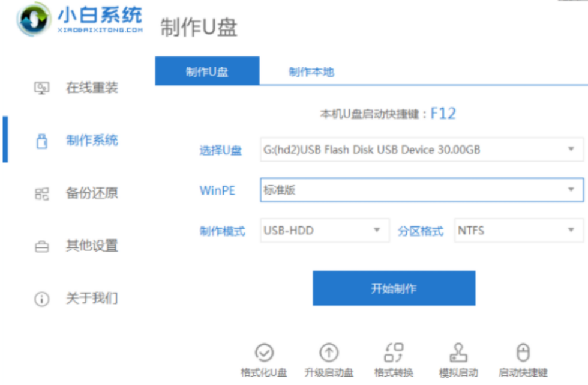This screenshot has width=588, height=385.
Task: Switch to the 制作本地 tab
Action: click(x=311, y=71)
